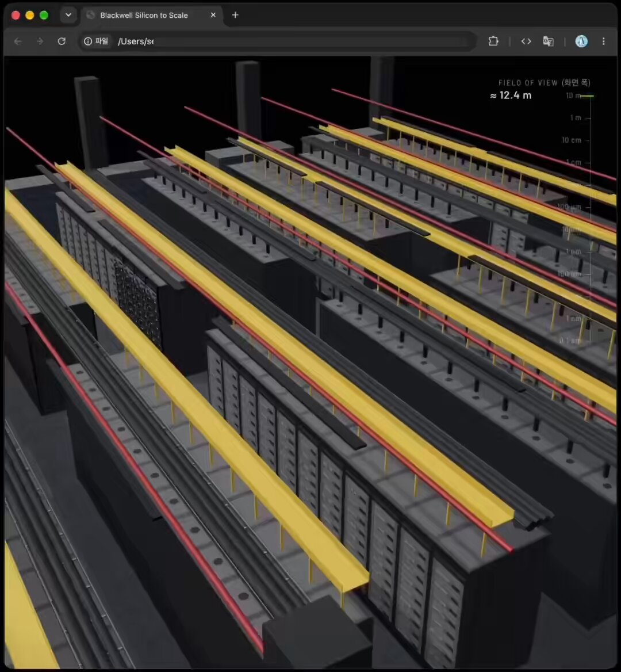Close the Blackwell Silicon to Scale tab
This screenshot has width=621, height=672.
coord(213,15)
